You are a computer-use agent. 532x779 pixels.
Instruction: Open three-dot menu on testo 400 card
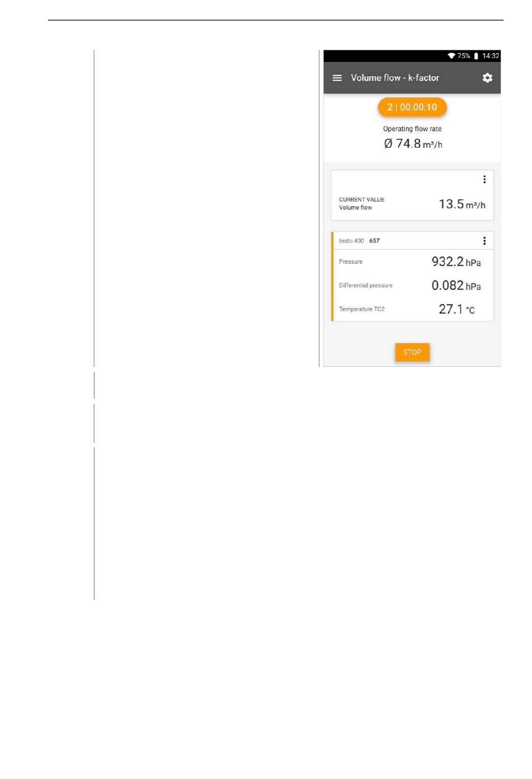[484, 241]
